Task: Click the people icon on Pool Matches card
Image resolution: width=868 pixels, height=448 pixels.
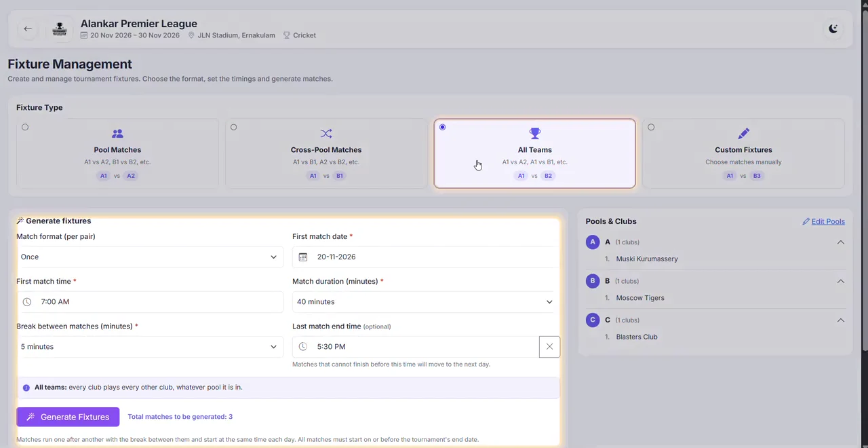Action: pyautogui.click(x=117, y=134)
